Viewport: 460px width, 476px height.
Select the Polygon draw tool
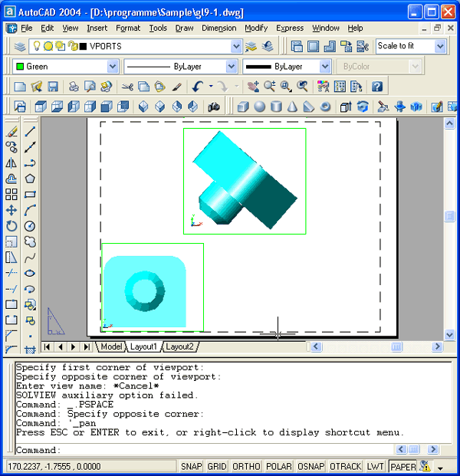point(30,179)
